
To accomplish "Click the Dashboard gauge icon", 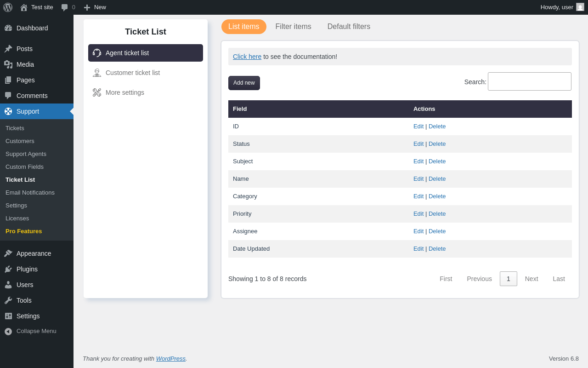I will [8, 28].
